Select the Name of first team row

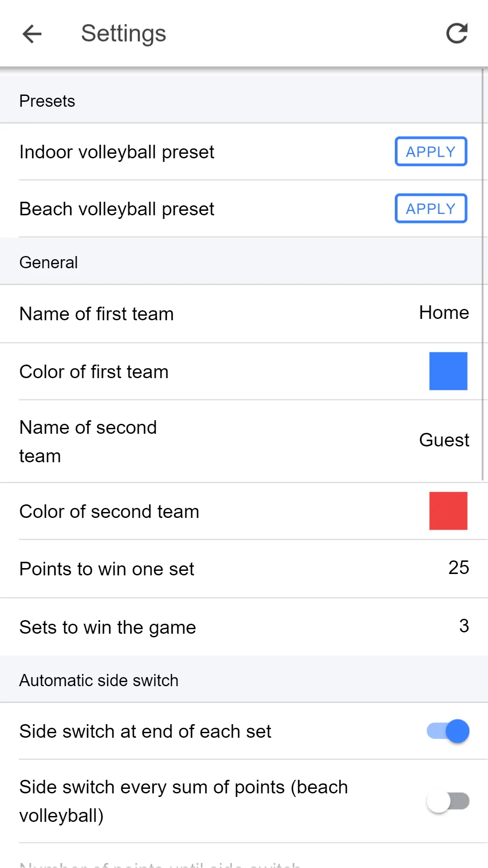(x=244, y=314)
